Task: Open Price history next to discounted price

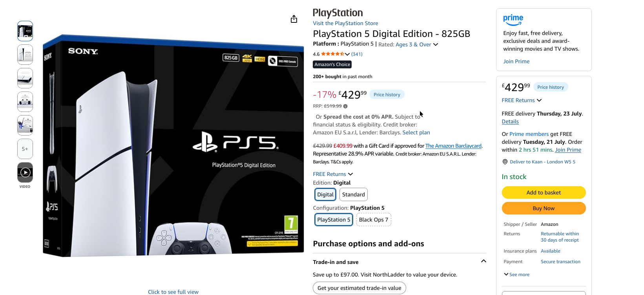Action: tap(387, 95)
